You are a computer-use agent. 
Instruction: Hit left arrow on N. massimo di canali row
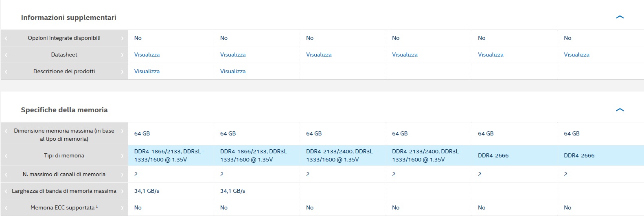click(6, 175)
